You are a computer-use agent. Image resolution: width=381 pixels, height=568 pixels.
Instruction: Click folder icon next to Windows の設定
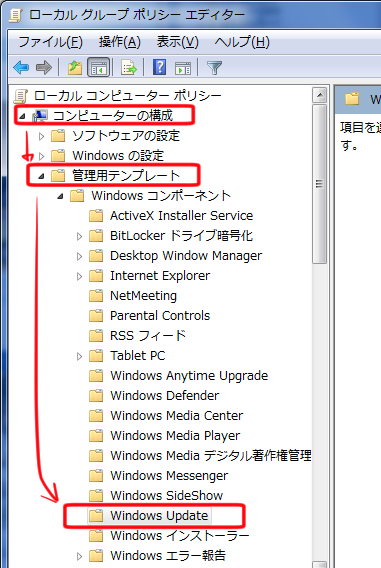click(x=58, y=156)
